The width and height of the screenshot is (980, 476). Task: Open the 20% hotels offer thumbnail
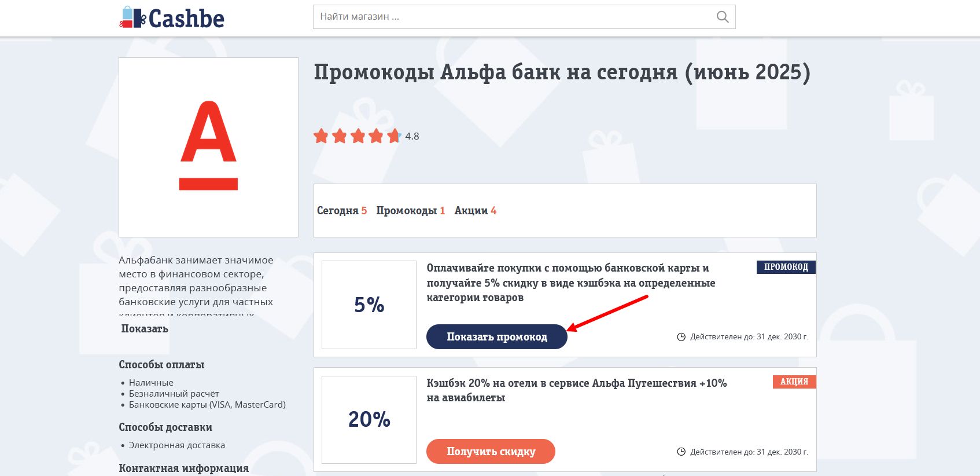369,420
